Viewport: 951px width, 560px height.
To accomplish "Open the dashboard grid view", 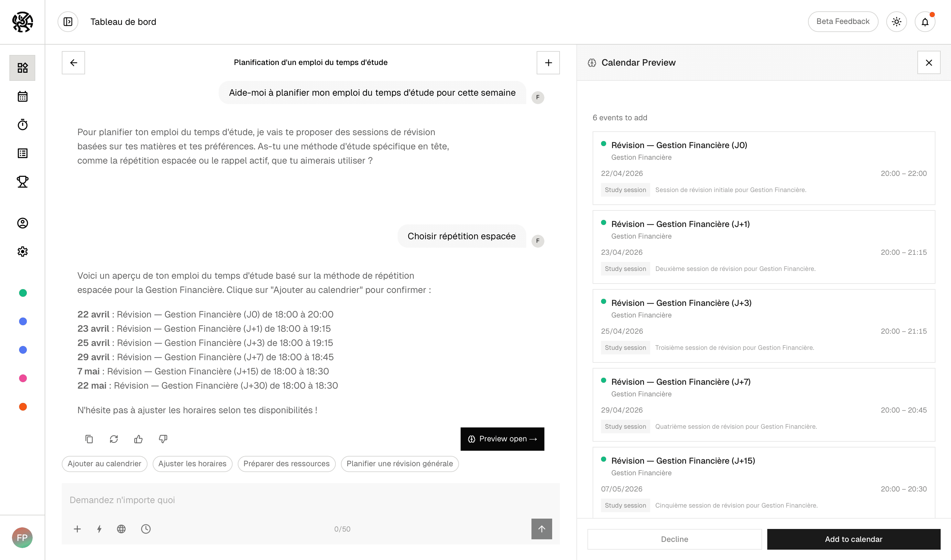I will (22, 68).
